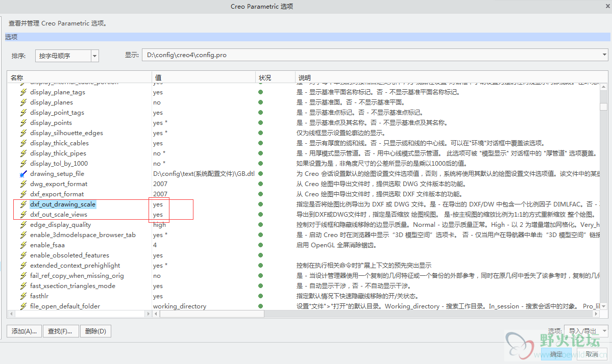Click the 名称 column header
Screen dimensions: 612x364
(x=79, y=77)
